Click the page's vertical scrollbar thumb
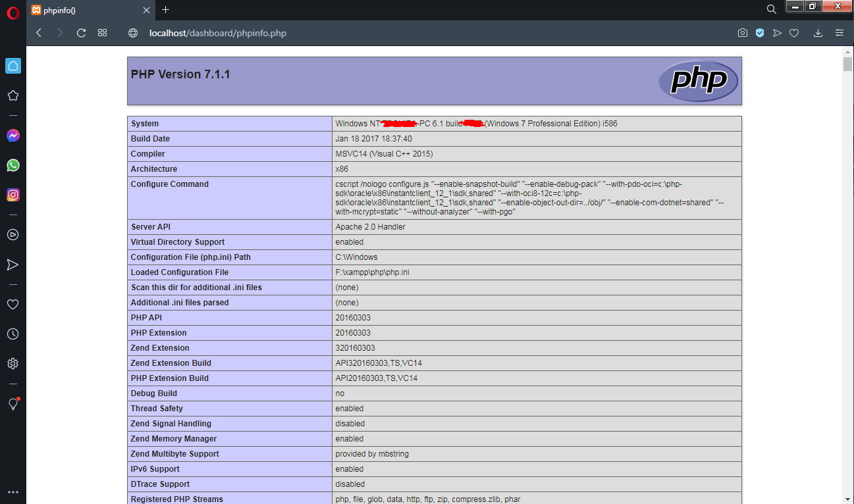Viewport: 854px width, 504px height. [847, 64]
